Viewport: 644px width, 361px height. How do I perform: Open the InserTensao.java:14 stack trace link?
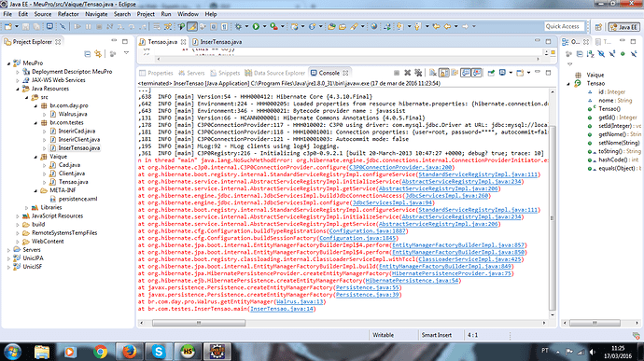pos(282,309)
